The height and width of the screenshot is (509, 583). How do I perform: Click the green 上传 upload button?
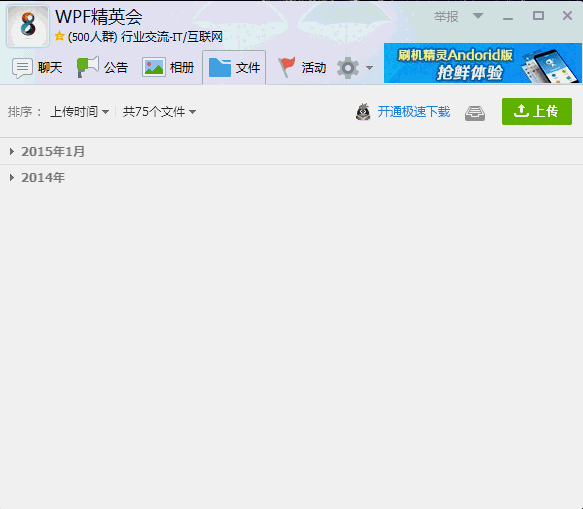point(537,112)
